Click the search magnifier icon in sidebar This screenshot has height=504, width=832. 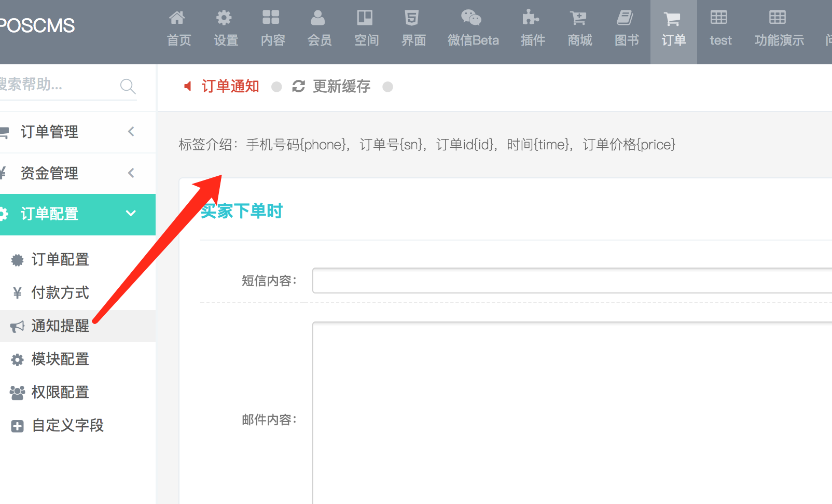[x=128, y=86]
